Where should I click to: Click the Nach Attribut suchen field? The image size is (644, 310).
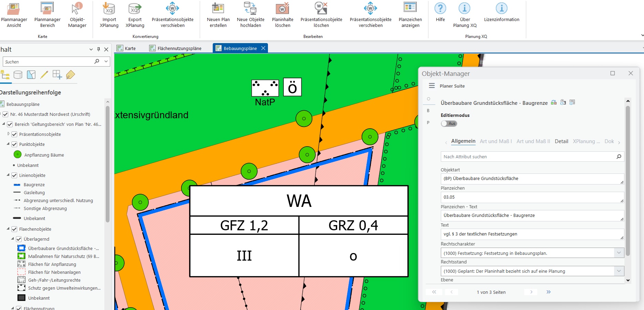[529, 157]
